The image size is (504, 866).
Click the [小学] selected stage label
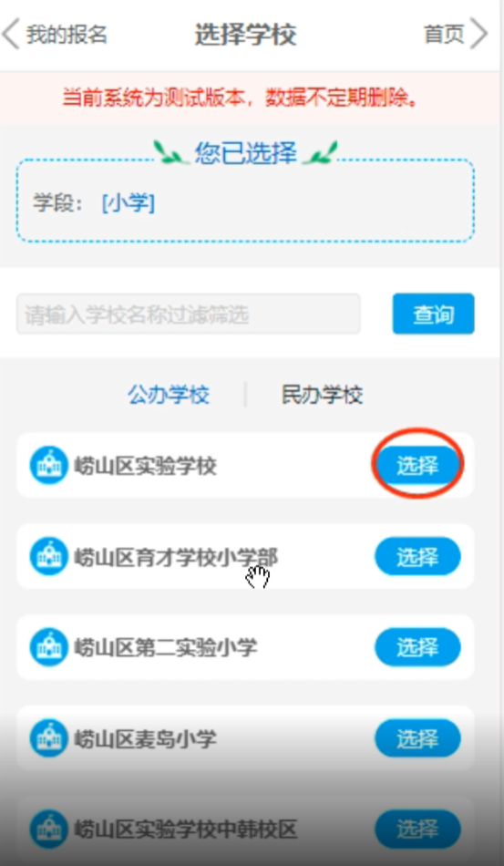pyautogui.click(x=129, y=203)
